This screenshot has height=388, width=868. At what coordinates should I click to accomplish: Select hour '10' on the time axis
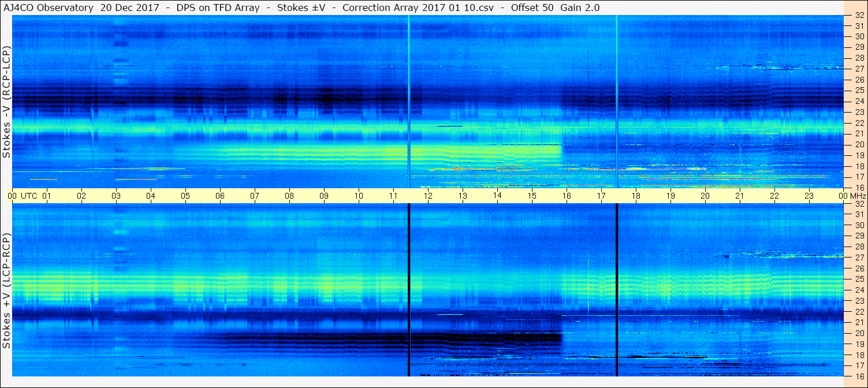point(359,196)
